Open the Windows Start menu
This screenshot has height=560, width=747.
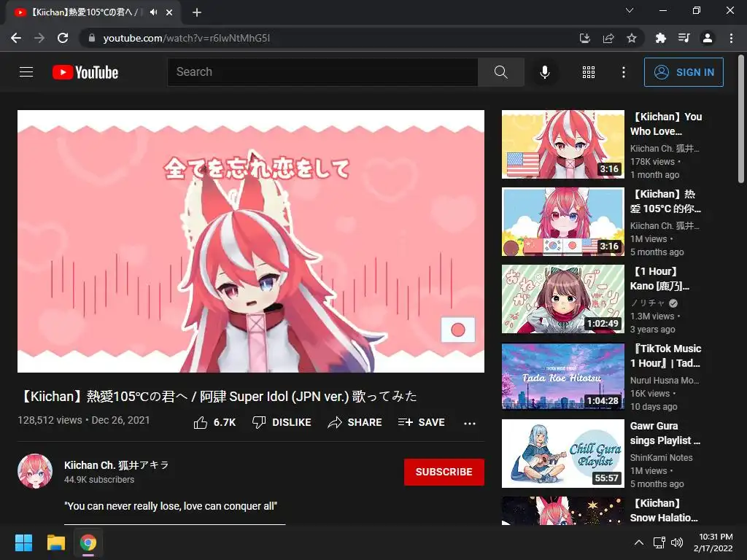(x=23, y=542)
